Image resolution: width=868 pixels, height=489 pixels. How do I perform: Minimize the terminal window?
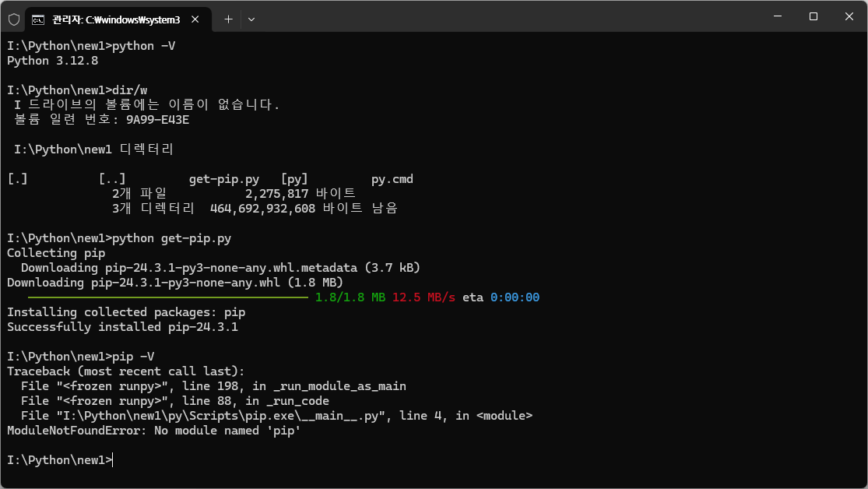[778, 16]
